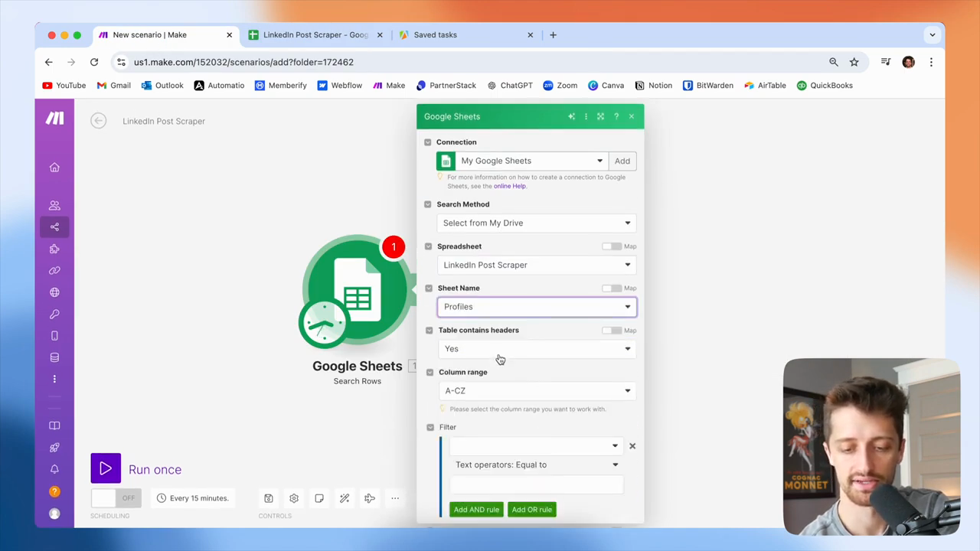Open the Team icon in Make sidebar
Screen dimensions: 980x551
[x=54, y=205]
